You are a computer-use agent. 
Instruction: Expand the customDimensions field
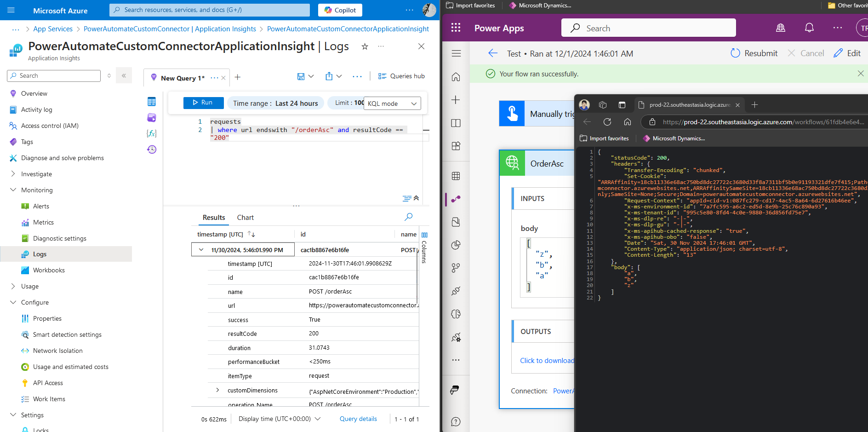point(217,390)
